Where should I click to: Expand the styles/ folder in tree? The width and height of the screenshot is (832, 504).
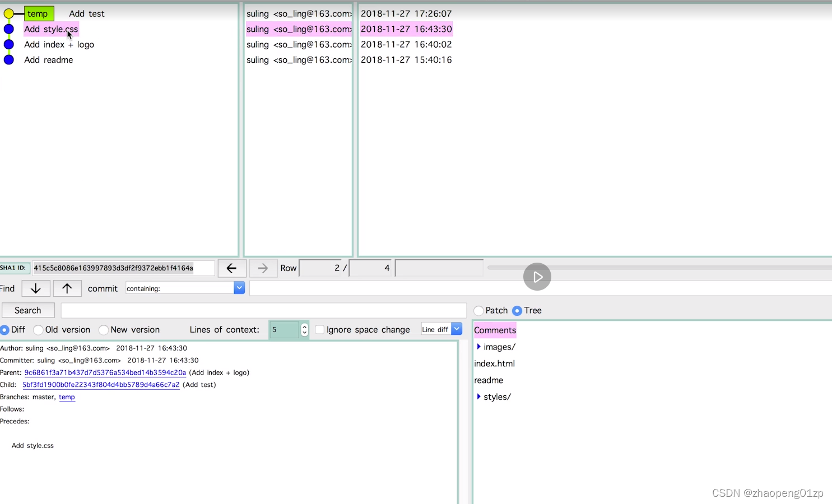click(x=478, y=396)
